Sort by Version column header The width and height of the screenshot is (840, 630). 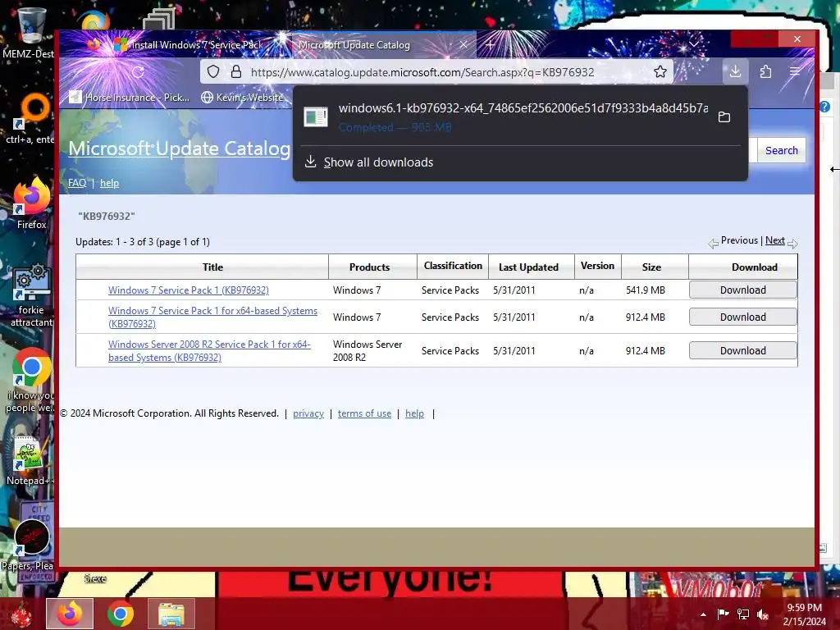pos(597,266)
